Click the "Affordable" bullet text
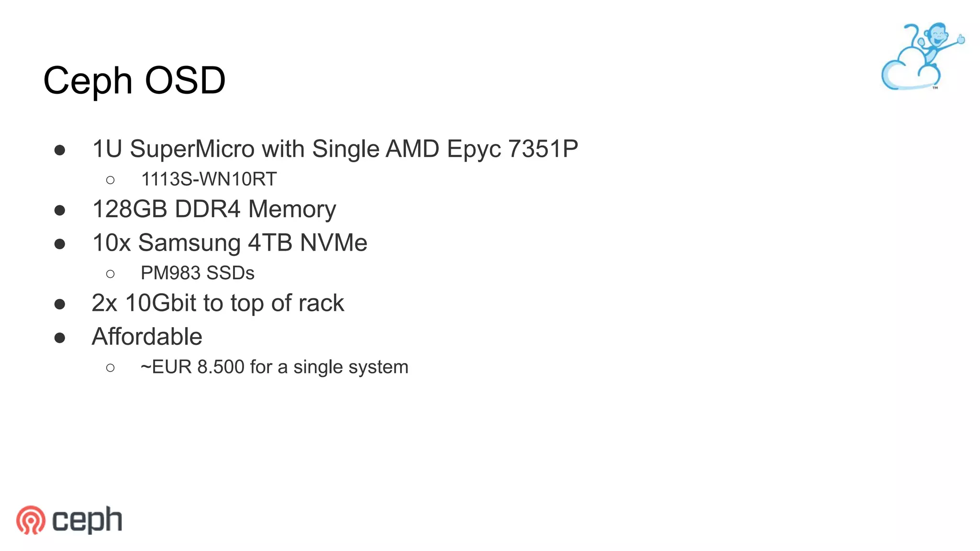Image resolution: width=980 pixels, height=551 pixels. 147,337
